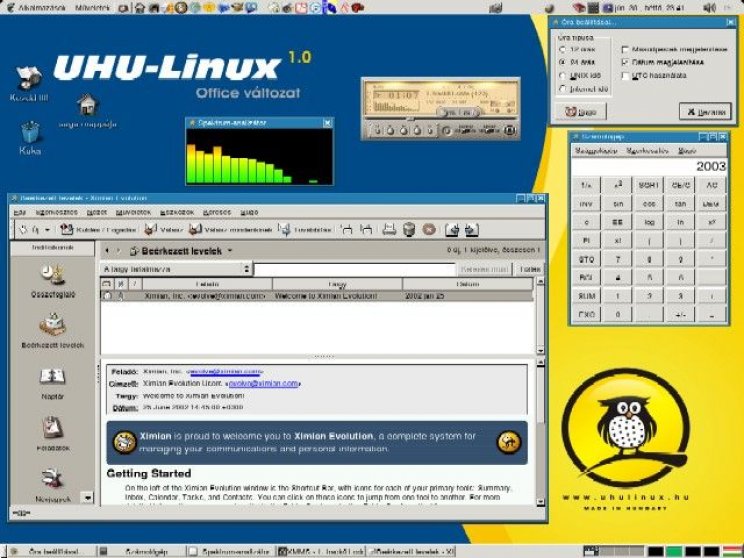Open the Műveletek menu in the top panel
The width and height of the screenshot is (744, 558).
pyautogui.click(x=92, y=8)
